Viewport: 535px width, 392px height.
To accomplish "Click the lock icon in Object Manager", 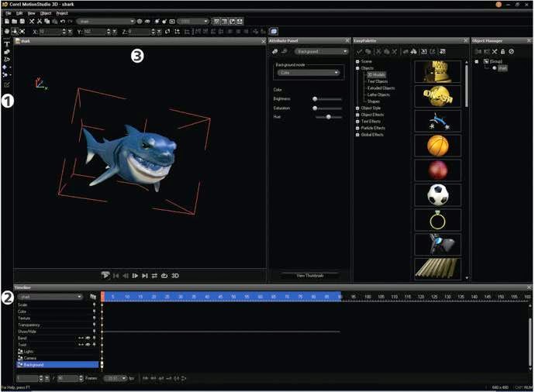I will 502,51.
